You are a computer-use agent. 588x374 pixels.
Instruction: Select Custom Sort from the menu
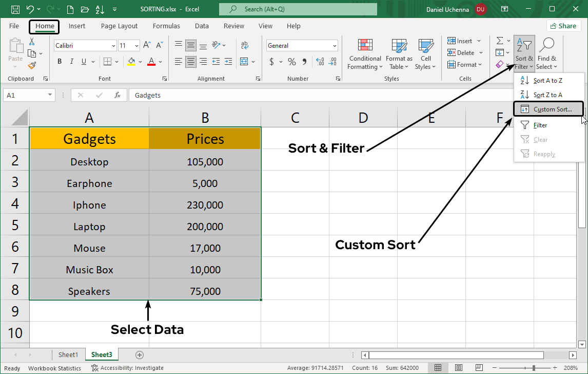(548, 109)
